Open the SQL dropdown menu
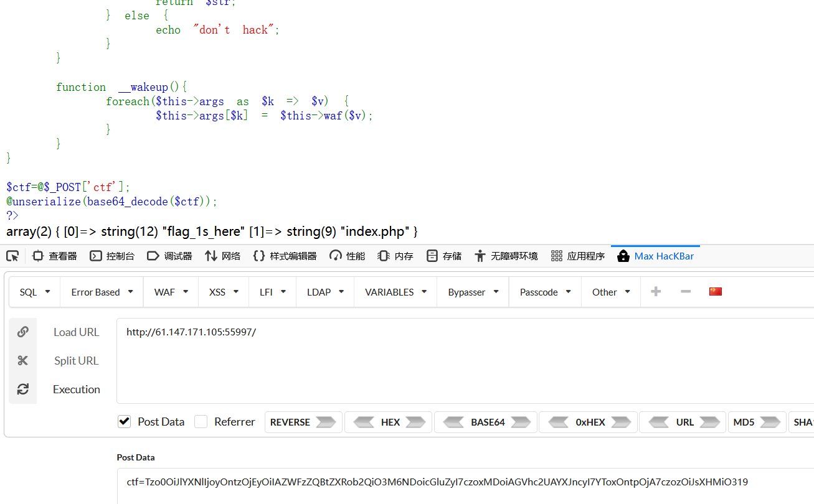The width and height of the screenshot is (814, 504). tap(35, 292)
